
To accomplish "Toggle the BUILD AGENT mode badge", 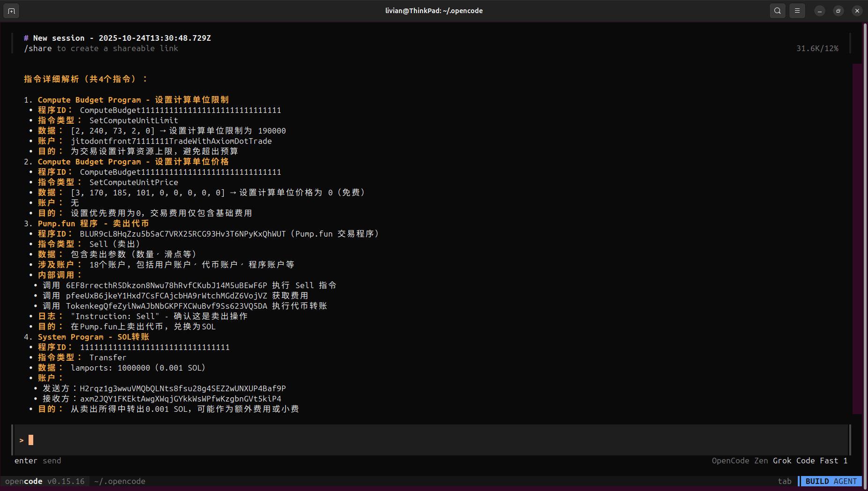I will pyautogui.click(x=831, y=481).
